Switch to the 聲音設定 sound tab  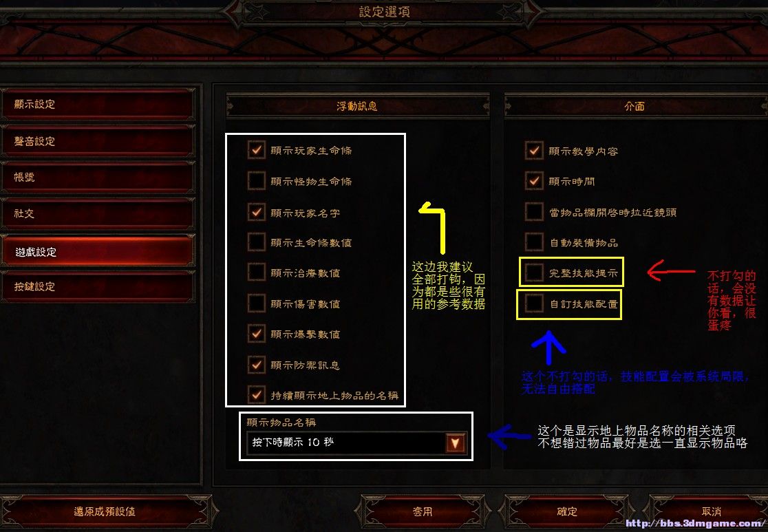coord(98,141)
